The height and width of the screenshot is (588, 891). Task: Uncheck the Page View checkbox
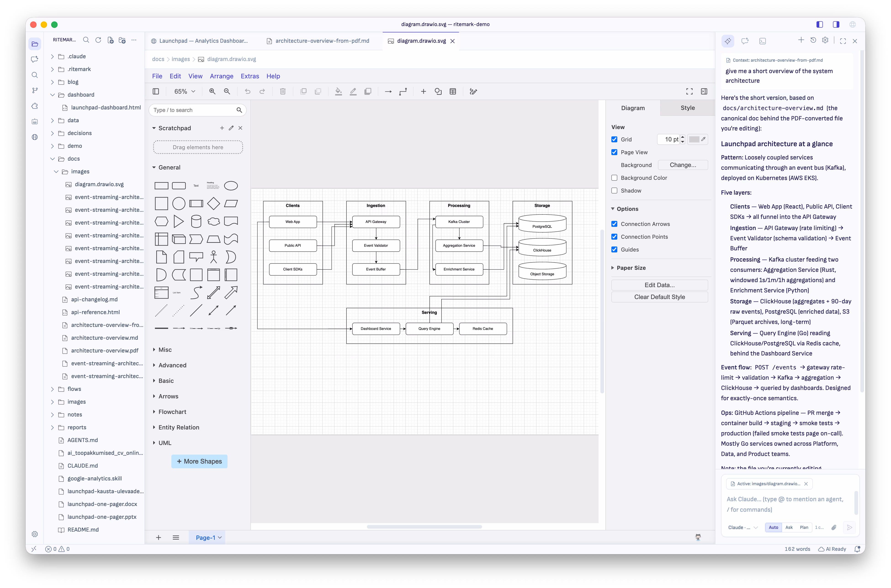tap(614, 152)
